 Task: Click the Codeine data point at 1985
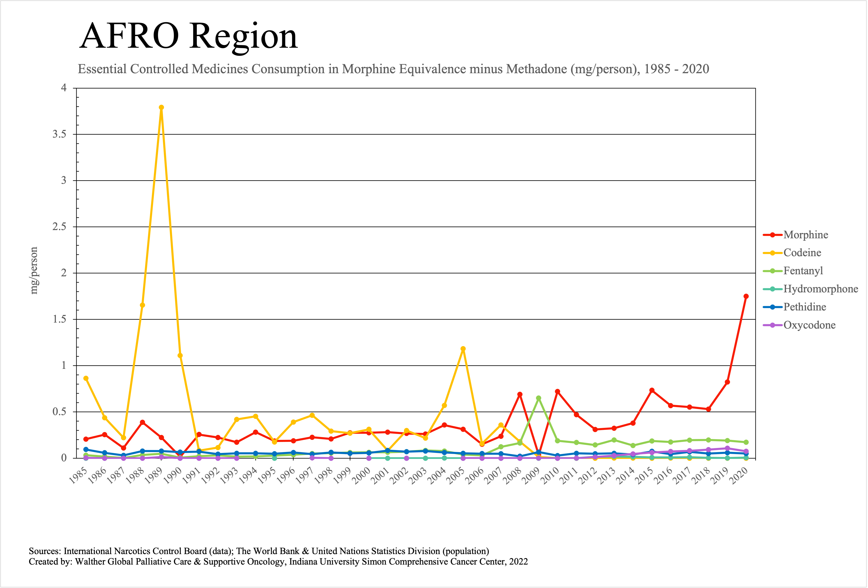[x=86, y=378]
